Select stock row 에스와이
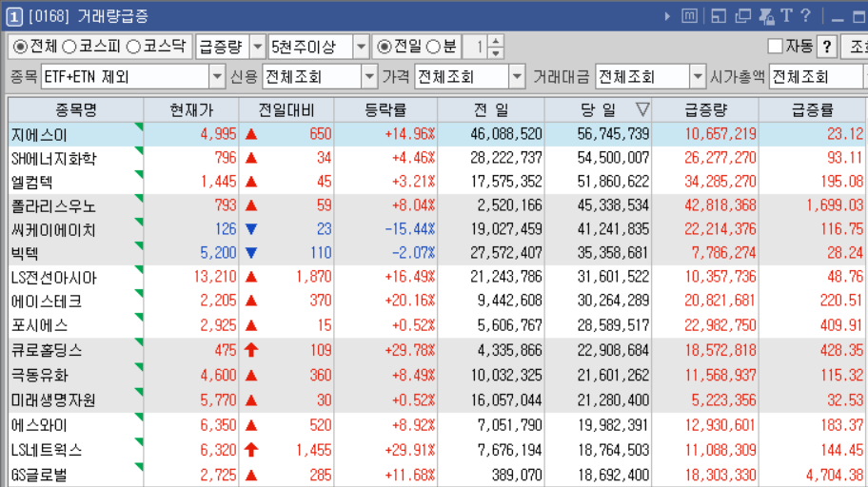Image resolution: width=868 pixels, height=487 pixels. point(437,425)
